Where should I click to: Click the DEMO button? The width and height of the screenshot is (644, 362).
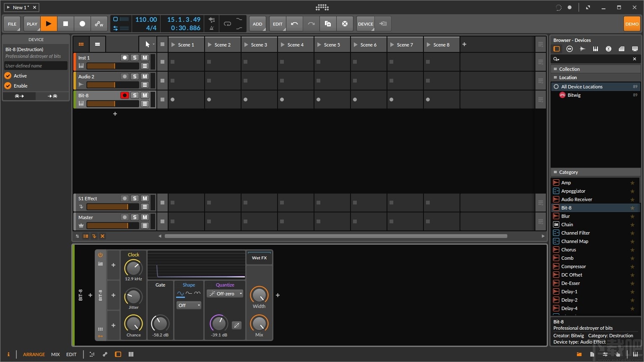pos(632,24)
